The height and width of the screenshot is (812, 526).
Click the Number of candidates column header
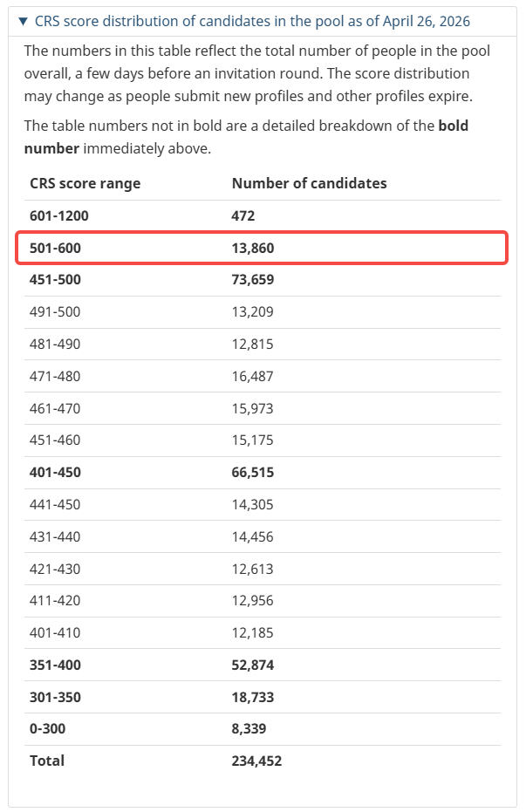[x=309, y=183]
